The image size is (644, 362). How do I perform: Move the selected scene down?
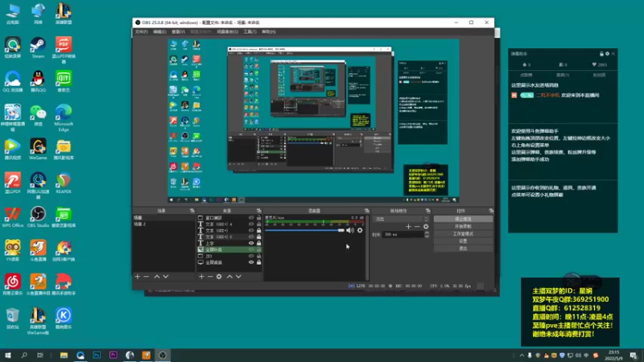166,277
